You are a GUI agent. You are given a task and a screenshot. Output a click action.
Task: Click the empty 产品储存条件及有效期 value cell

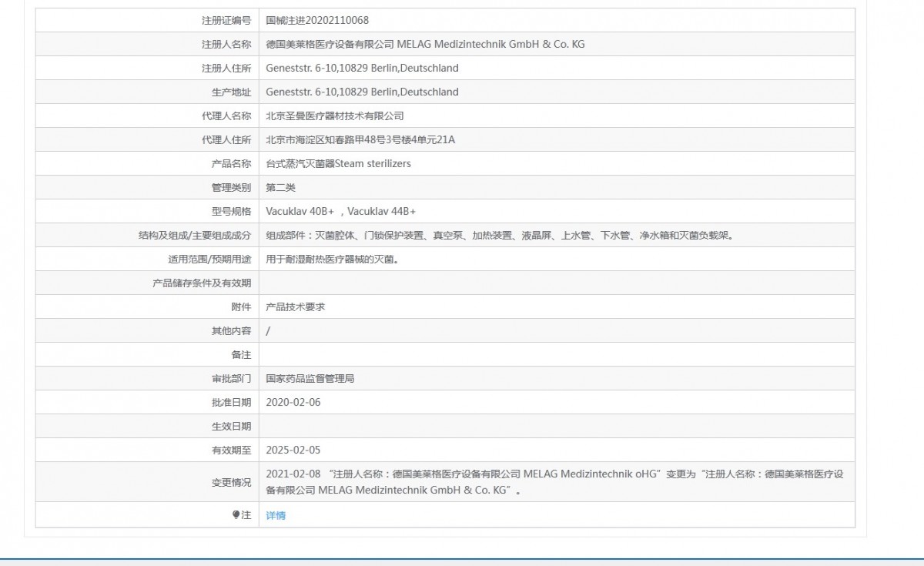(556, 283)
